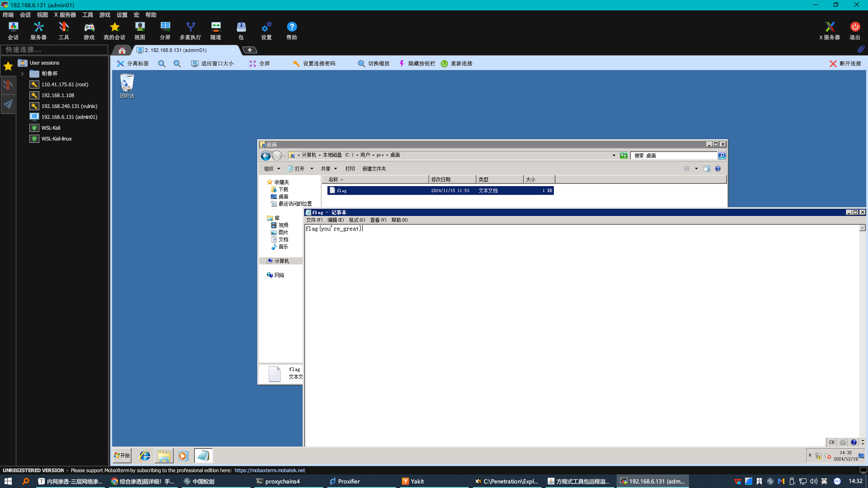Image resolution: width=868 pixels, height=488 pixels.
Task: Open the 终端 menu
Action: [x=8, y=15]
